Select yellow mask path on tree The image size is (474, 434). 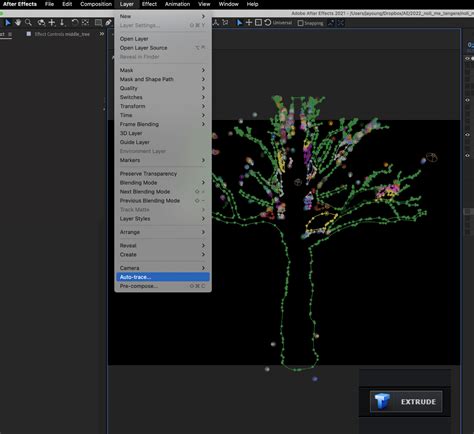click(x=322, y=222)
